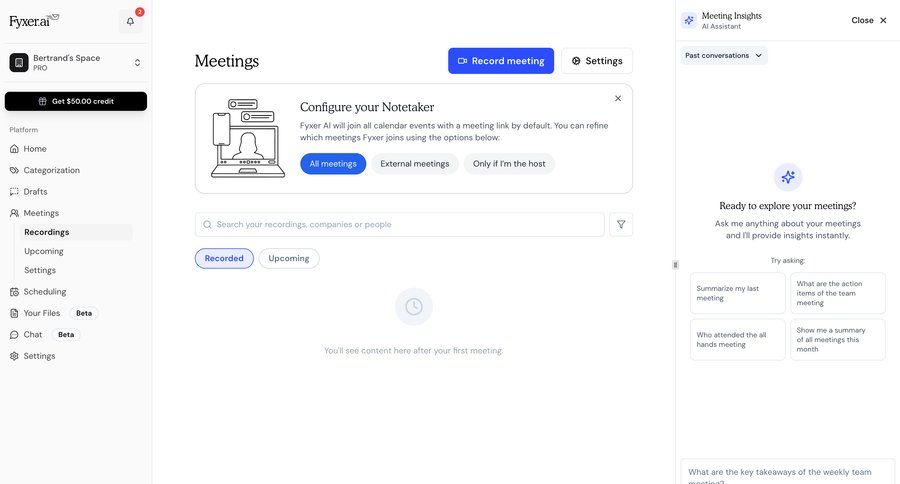Viewport: 900px width, 484px height.
Task: Click the Chat bubble icon
Action: [x=14, y=334]
